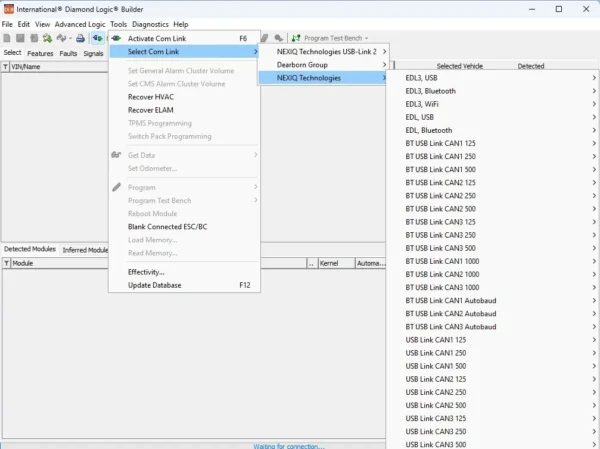Open the View menu

click(x=42, y=24)
